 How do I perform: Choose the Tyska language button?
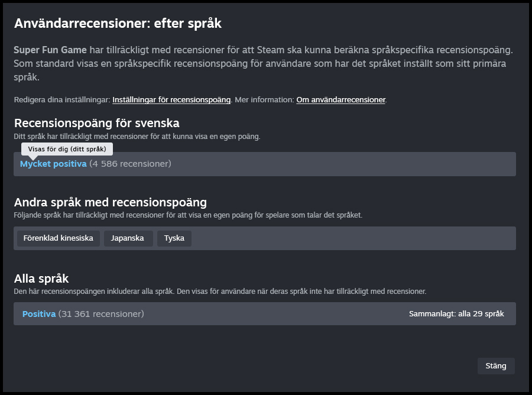pos(174,238)
